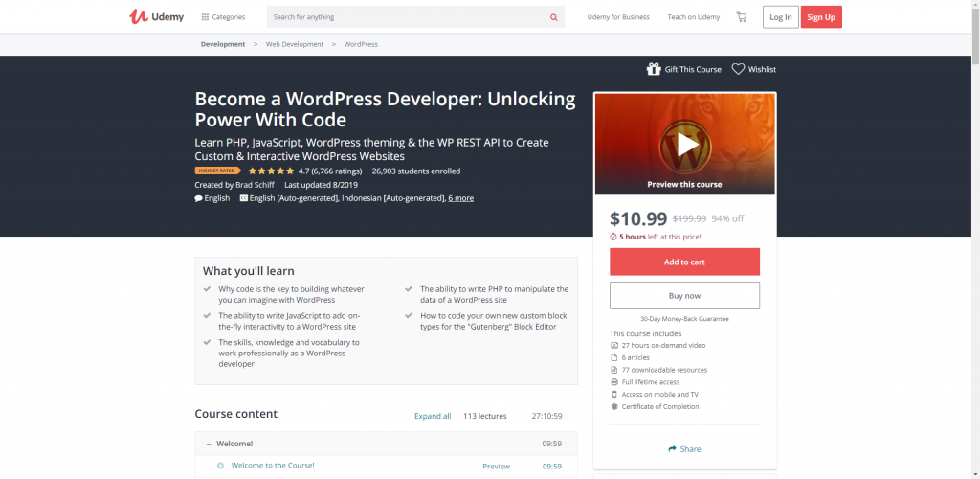Open Welcome to the Course! lecture
Screen dimensions: 980x479
pyautogui.click(x=273, y=466)
